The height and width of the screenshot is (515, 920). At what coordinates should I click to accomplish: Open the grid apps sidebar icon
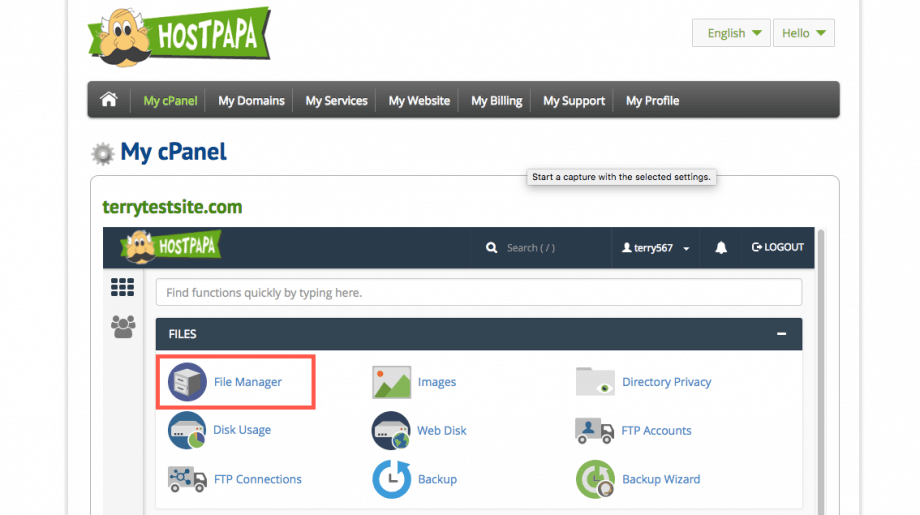click(x=123, y=287)
